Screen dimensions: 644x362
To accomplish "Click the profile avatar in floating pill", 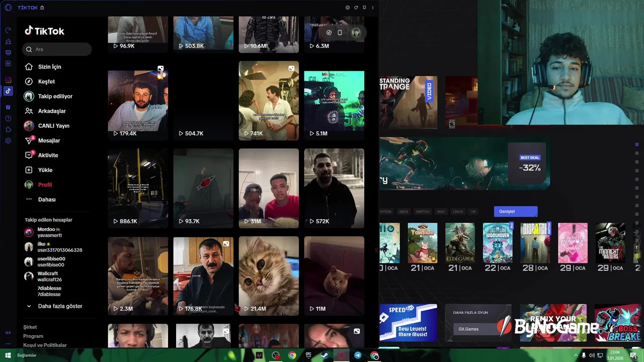I will pyautogui.click(x=356, y=33).
